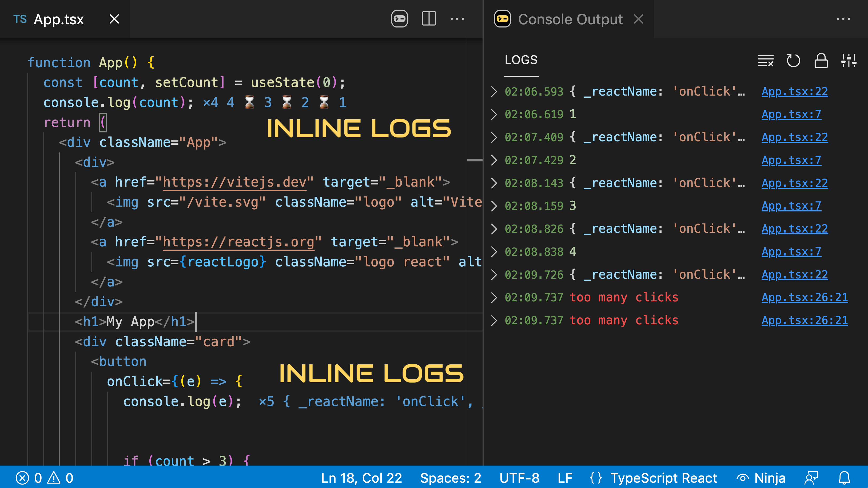868x488 pixels.
Task: Open App.tsx:7 link for log value 1
Action: 791,114
